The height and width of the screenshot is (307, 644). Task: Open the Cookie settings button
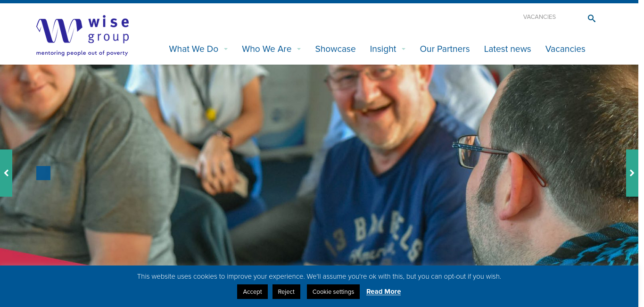click(333, 291)
